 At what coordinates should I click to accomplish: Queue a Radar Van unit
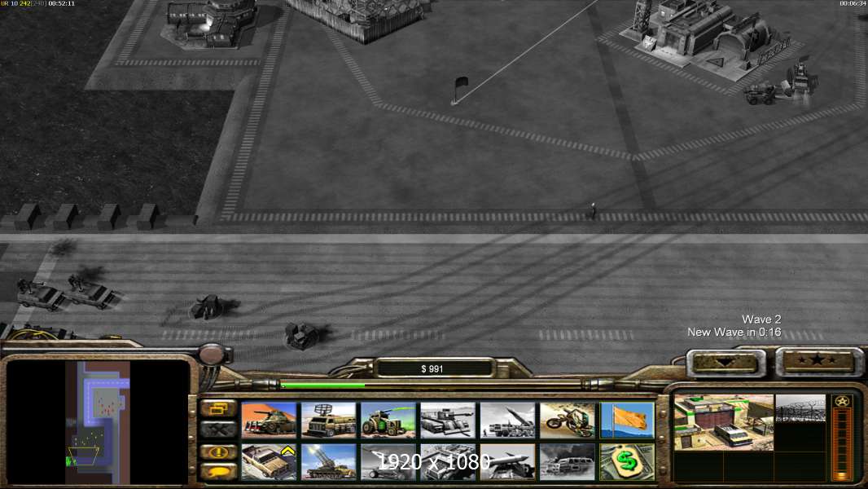(329, 421)
